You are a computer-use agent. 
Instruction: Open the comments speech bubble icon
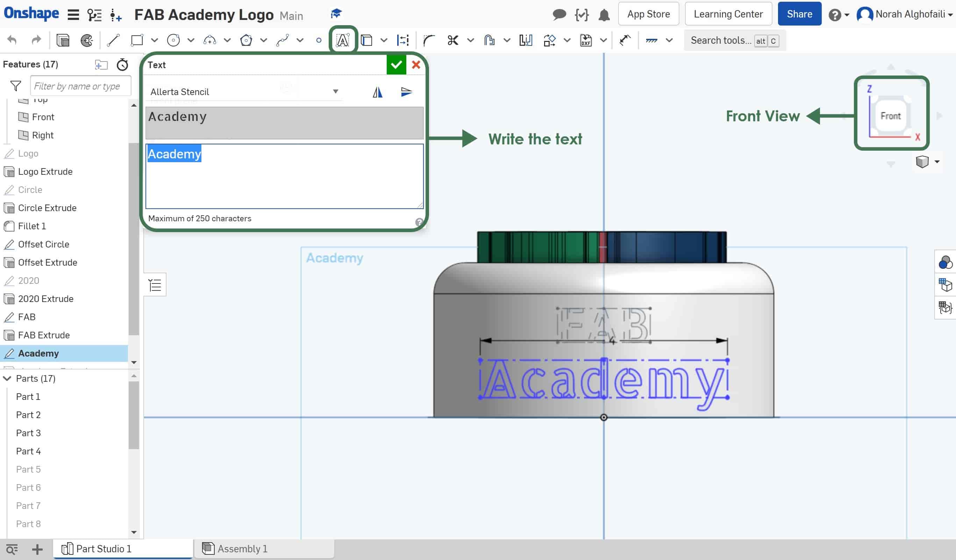click(559, 15)
